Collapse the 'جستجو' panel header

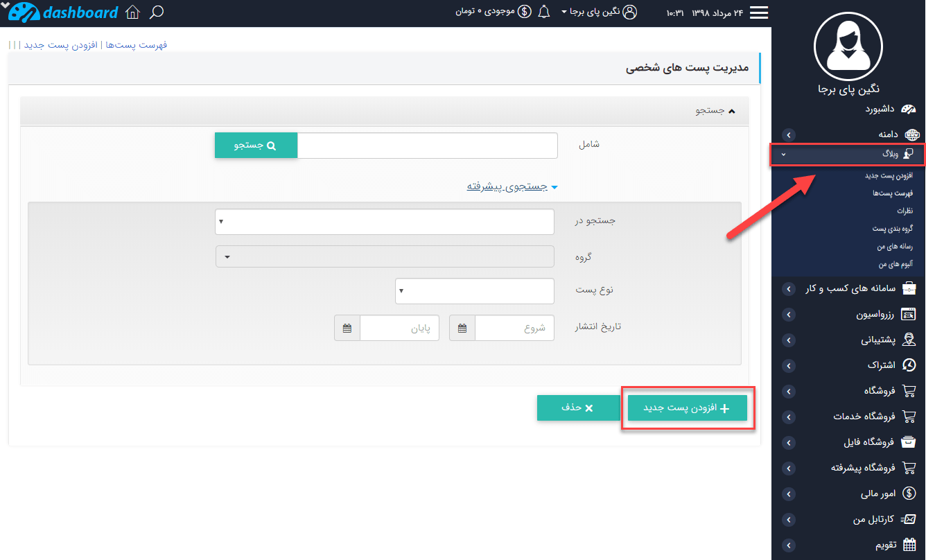click(x=712, y=111)
